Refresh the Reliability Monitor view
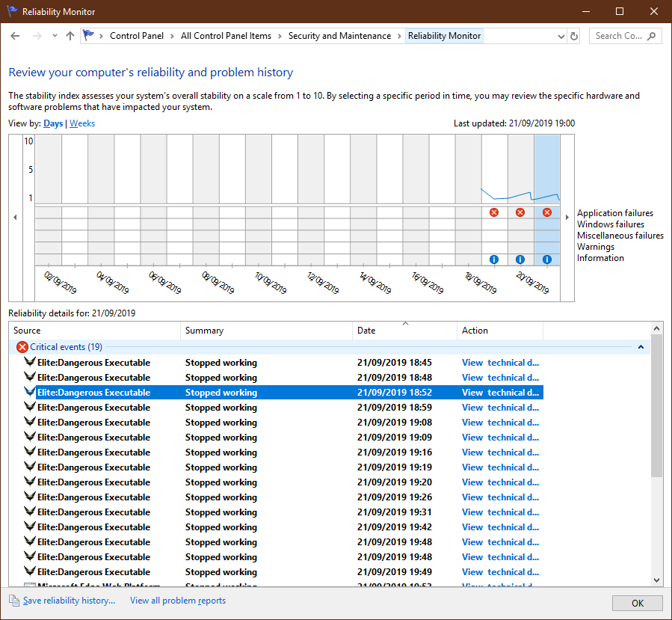Image resolution: width=672 pixels, height=620 pixels. pos(574,37)
